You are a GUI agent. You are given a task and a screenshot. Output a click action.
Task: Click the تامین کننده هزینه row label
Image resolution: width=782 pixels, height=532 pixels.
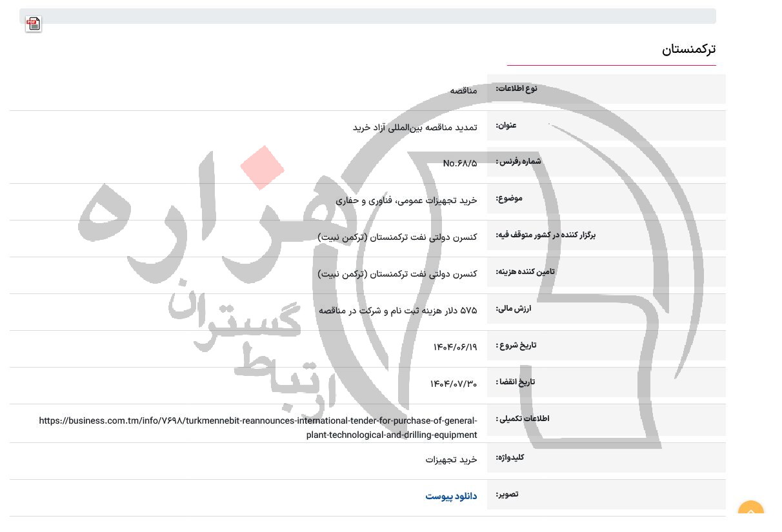[525, 271]
